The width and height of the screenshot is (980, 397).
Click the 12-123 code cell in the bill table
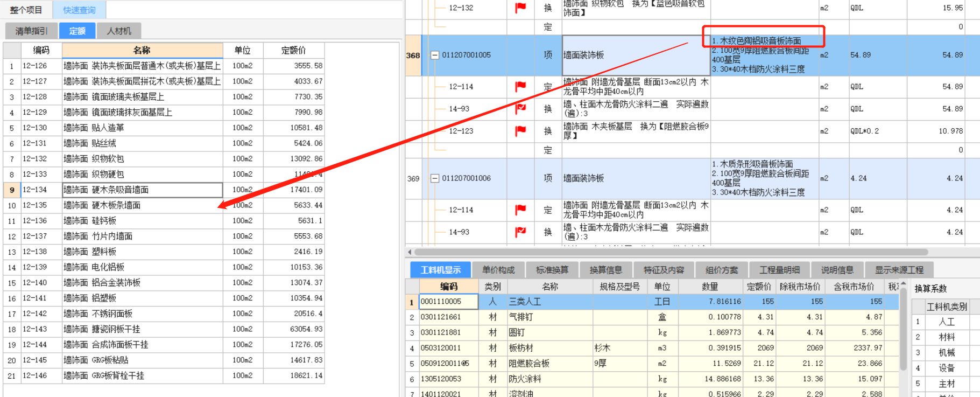click(461, 131)
